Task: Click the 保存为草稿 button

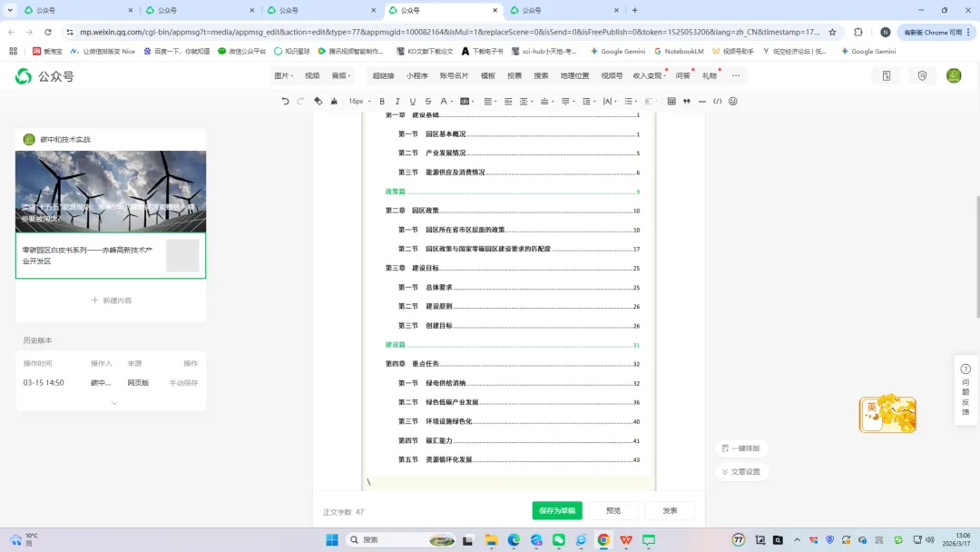Action: point(557,511)
